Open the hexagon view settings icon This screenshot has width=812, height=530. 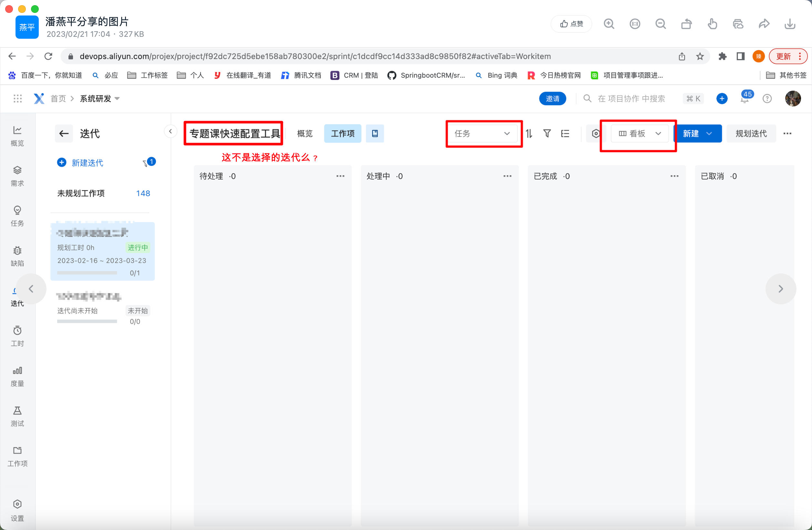(595, 133)
